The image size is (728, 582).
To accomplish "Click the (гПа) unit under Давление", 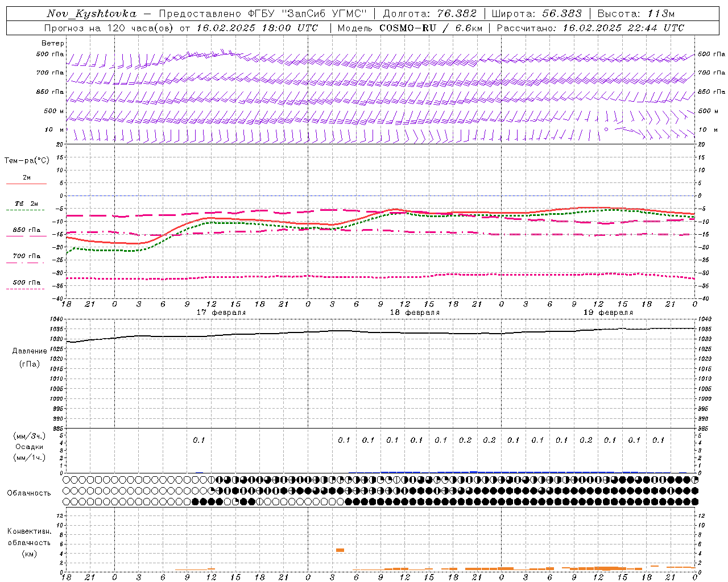I will coord(30,364).
